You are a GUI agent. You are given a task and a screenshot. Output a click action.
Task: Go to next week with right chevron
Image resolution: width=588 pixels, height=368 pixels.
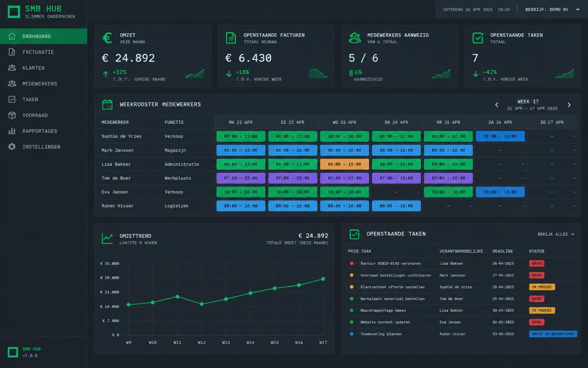tap(569, 105)
